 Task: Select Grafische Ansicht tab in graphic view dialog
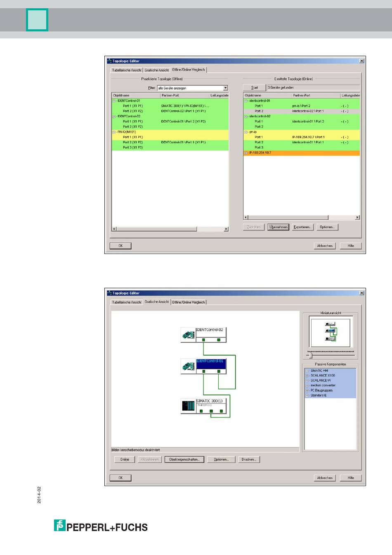(x=157, y=302)
